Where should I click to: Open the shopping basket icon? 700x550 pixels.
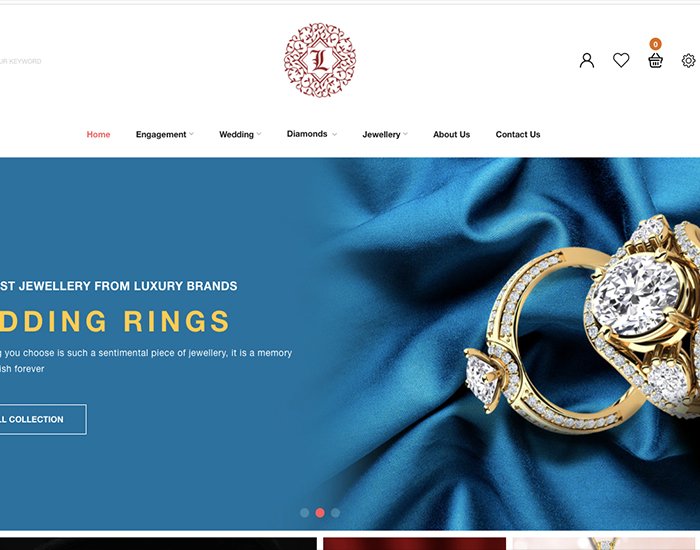click(x=655, y=60)
